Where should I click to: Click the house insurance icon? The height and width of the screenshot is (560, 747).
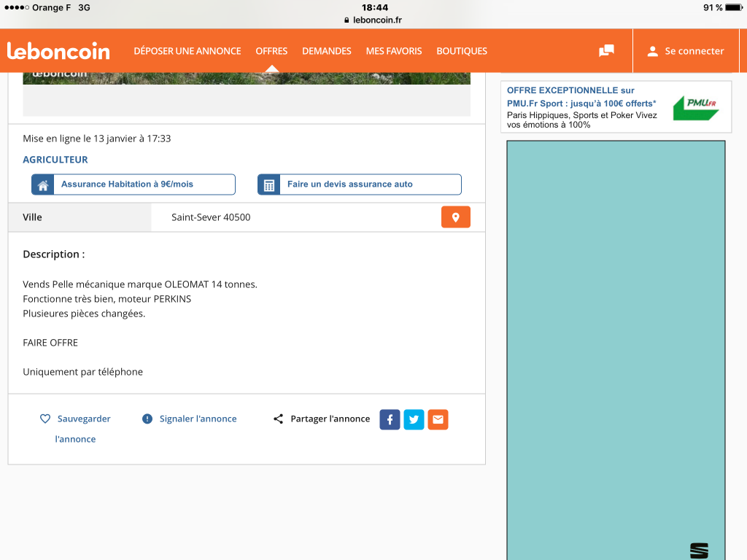click(43, 184)
